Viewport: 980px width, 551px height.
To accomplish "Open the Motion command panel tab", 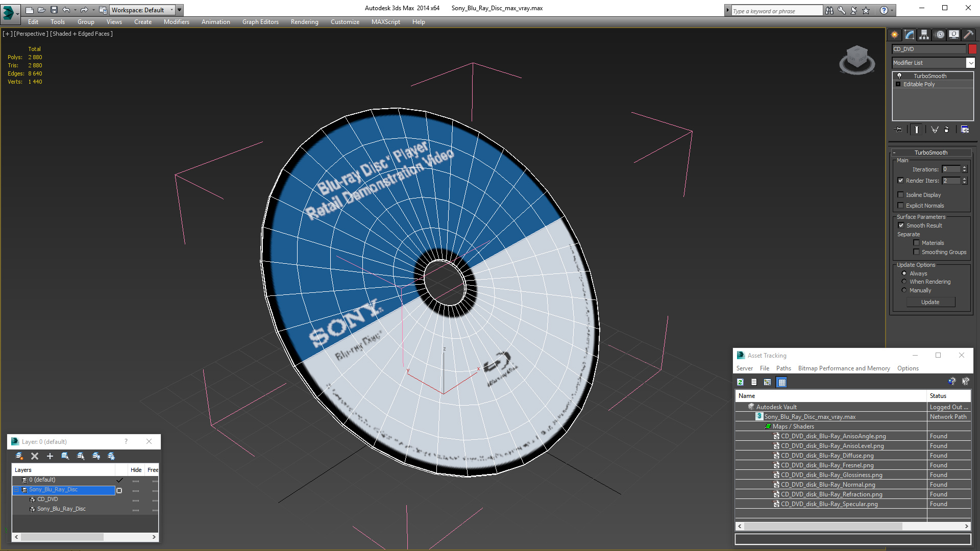I will pyautogui.click(x=940, y=35).
